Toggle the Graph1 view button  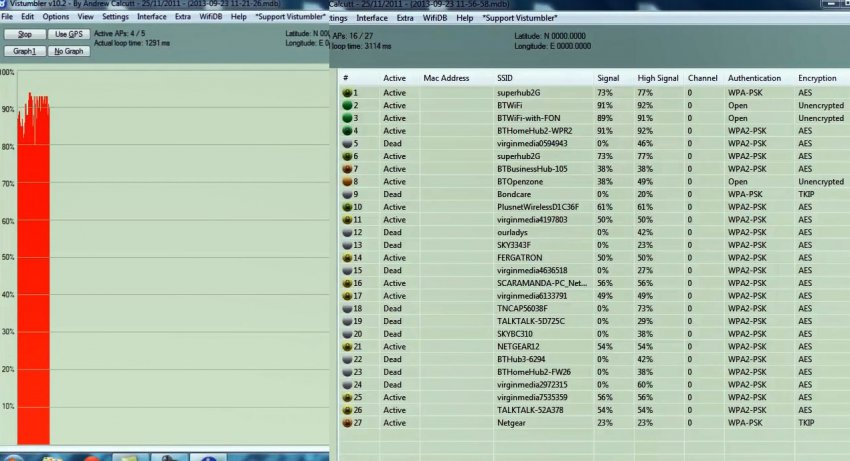(x=25, y=51)
